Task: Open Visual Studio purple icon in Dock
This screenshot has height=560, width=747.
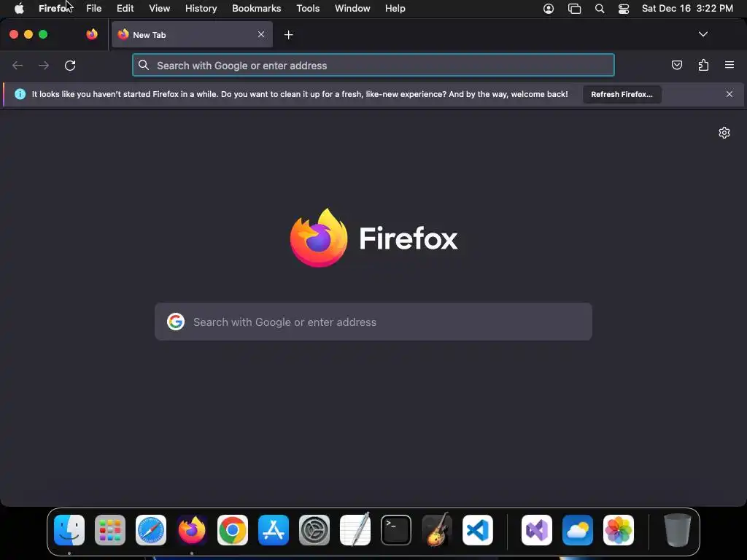Action: (x=537, y=530)
